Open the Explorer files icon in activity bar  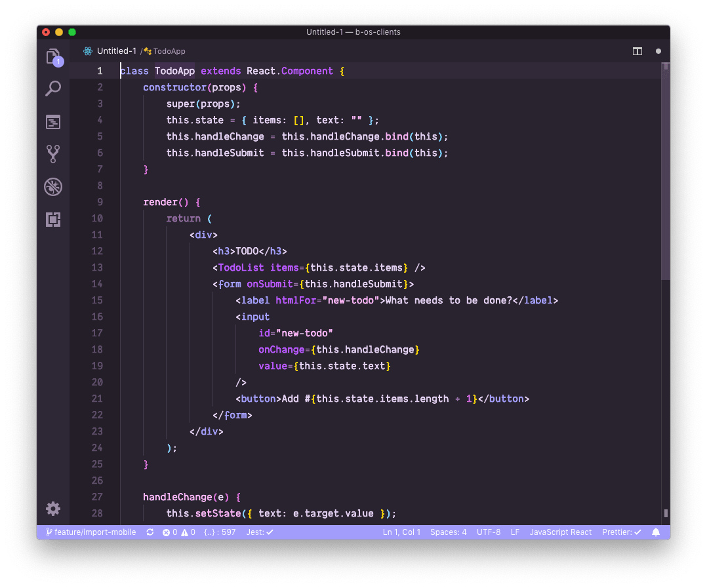[x=54, y=57]
